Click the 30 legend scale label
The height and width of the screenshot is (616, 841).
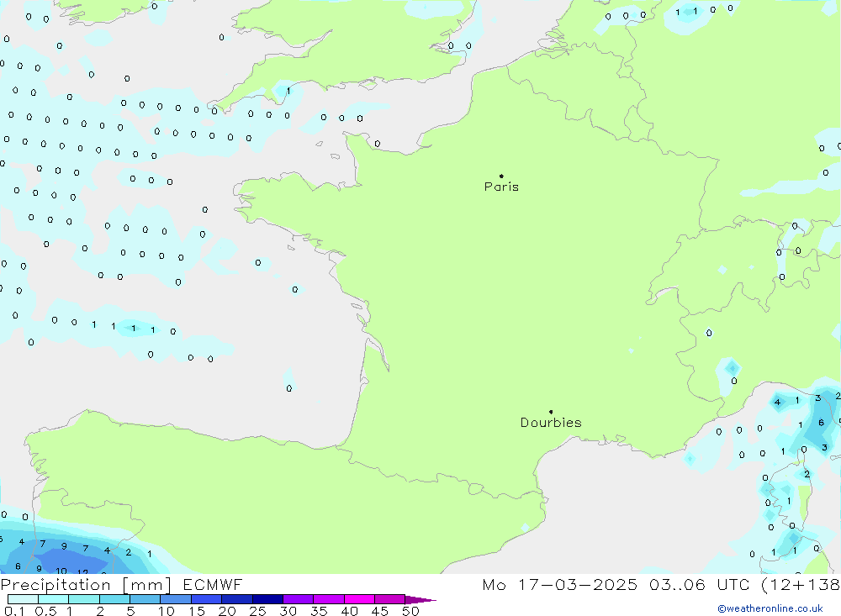coord(288,611)
